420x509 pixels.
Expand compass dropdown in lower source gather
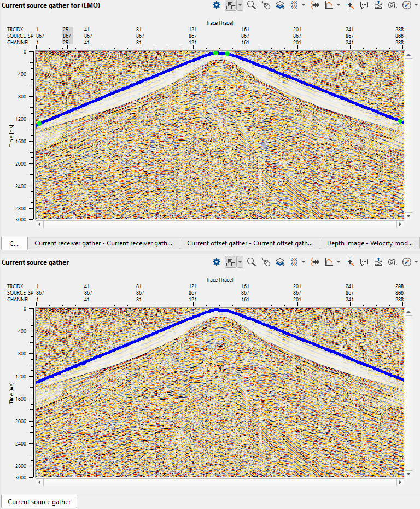(x=416, y=262)
